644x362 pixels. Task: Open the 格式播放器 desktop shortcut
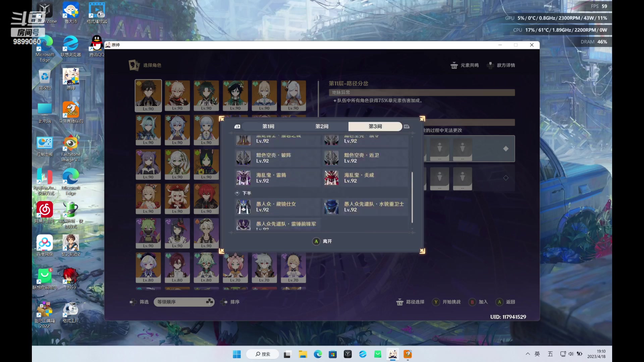(x=97, y=13)
